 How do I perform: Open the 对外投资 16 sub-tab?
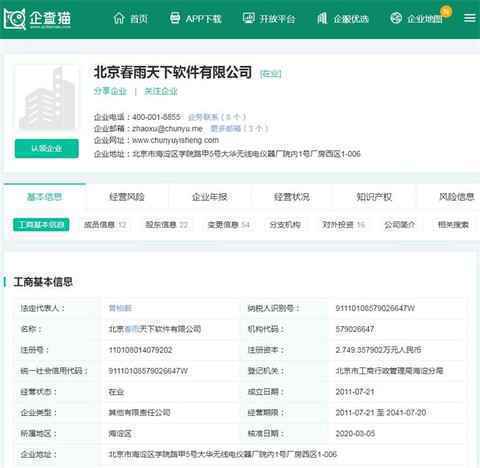click(343, 225)
